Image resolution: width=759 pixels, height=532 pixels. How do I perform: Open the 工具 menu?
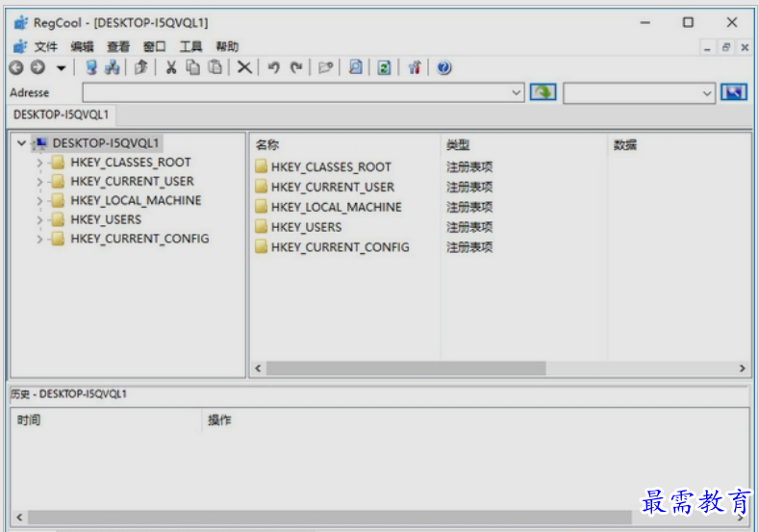coord(190,46)
